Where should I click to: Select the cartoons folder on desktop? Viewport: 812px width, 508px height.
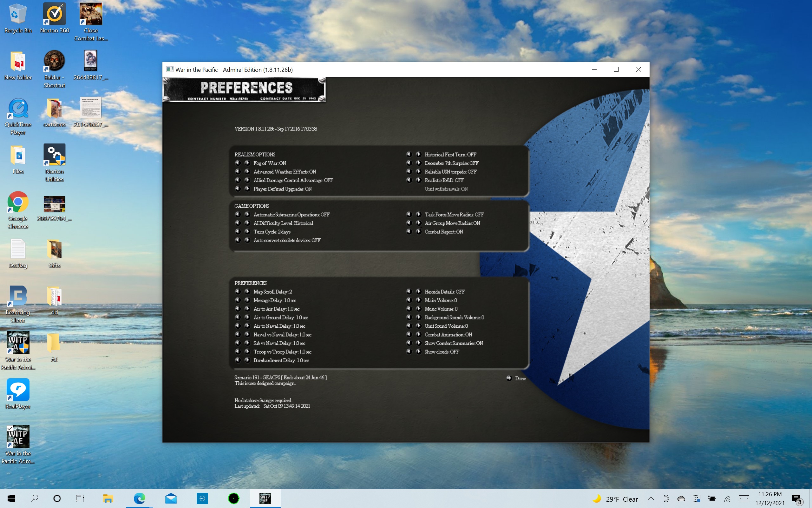(x=54, y=112)
